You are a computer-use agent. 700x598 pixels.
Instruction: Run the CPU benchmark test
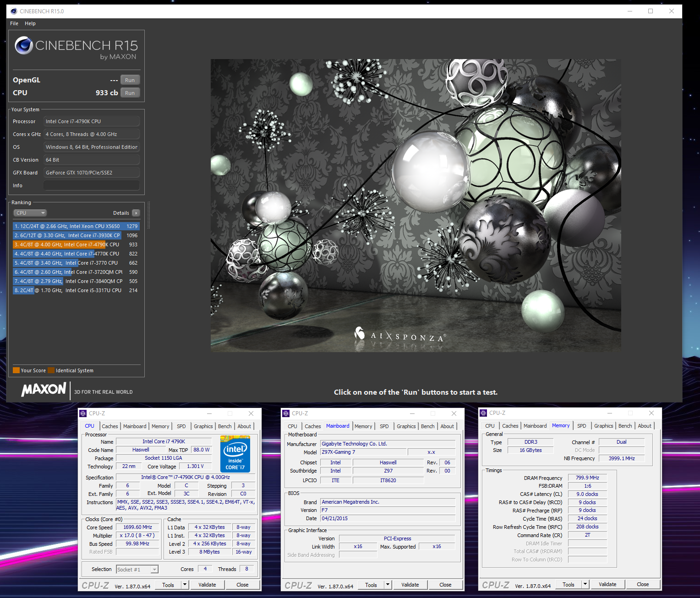tap(130, 93)
